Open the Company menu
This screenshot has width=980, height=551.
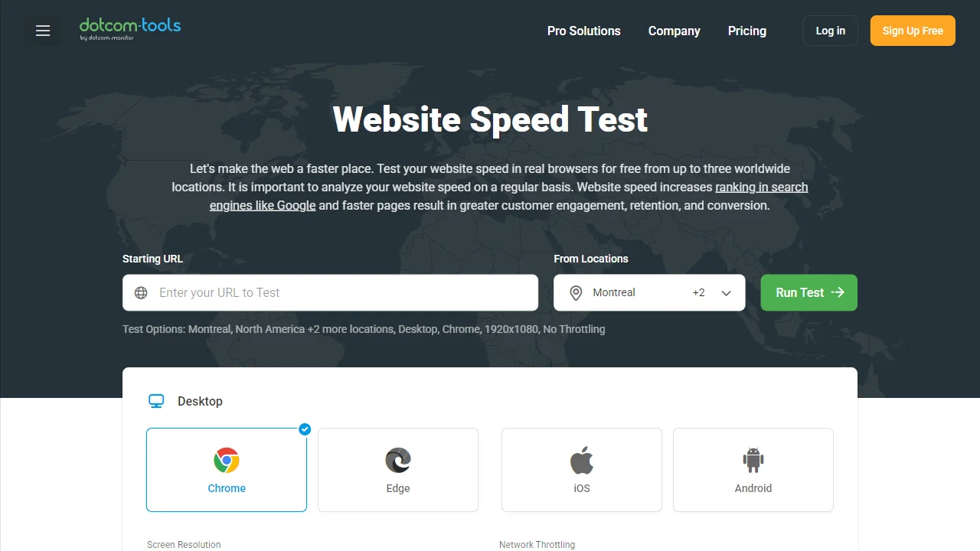click(x=675, y=31)
